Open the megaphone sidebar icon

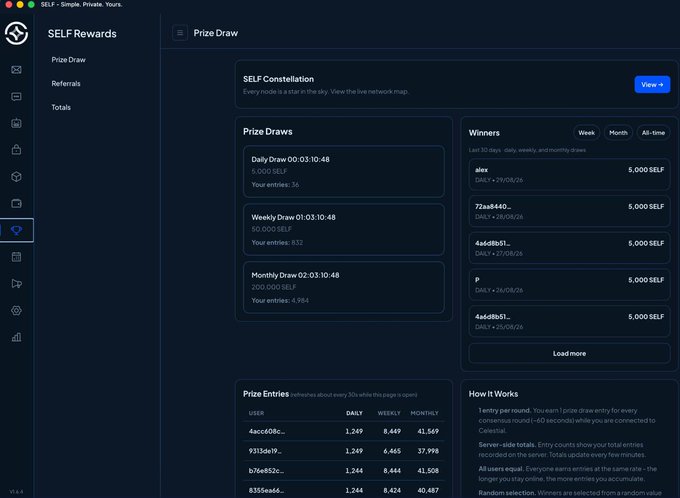tap(16, 284)
